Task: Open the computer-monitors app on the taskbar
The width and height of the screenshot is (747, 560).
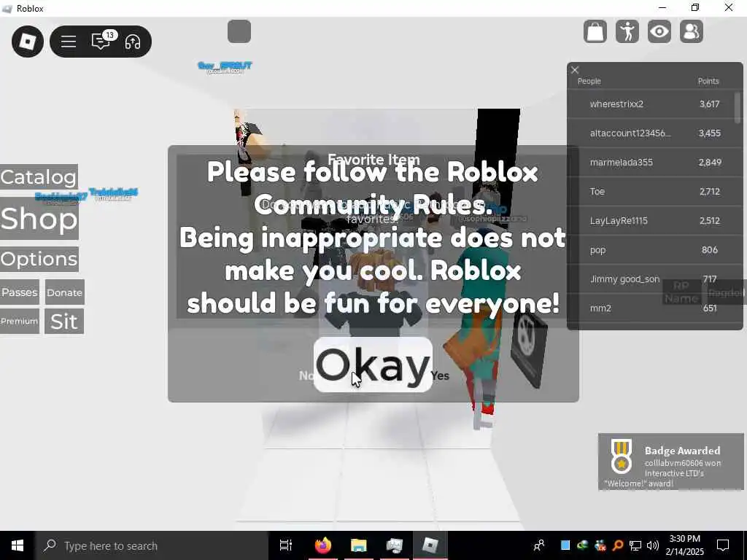Action: coord(395,545)
